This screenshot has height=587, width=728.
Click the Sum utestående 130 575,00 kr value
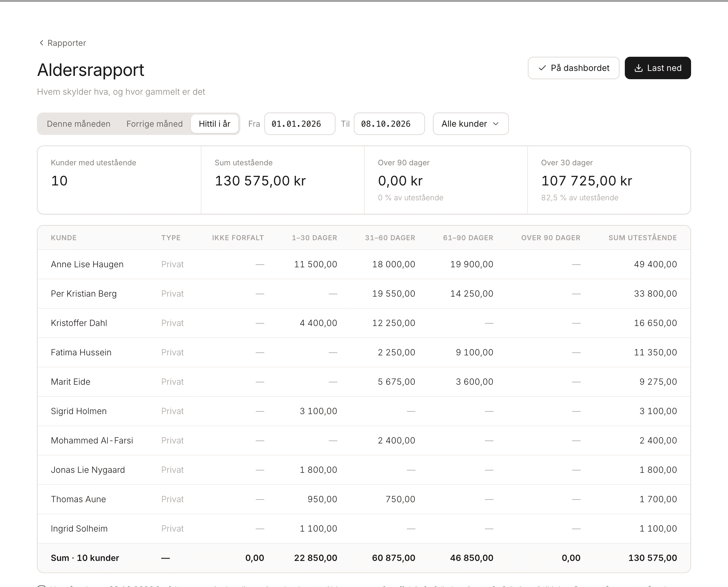coord(260,181)
